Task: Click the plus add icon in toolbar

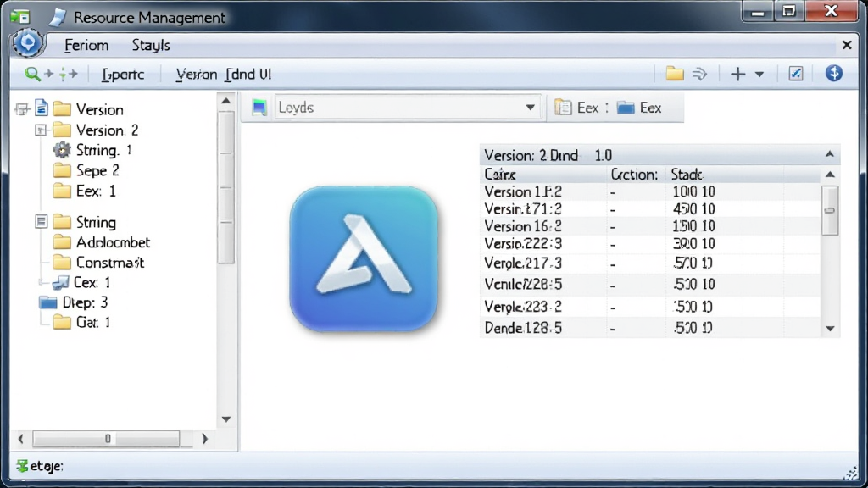Action: click(x=738, y=74)
